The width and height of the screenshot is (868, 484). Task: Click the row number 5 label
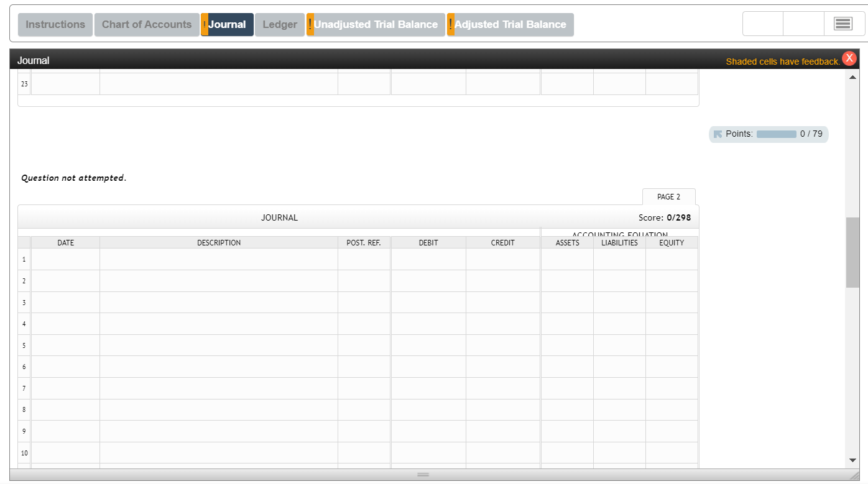(24, 345)
